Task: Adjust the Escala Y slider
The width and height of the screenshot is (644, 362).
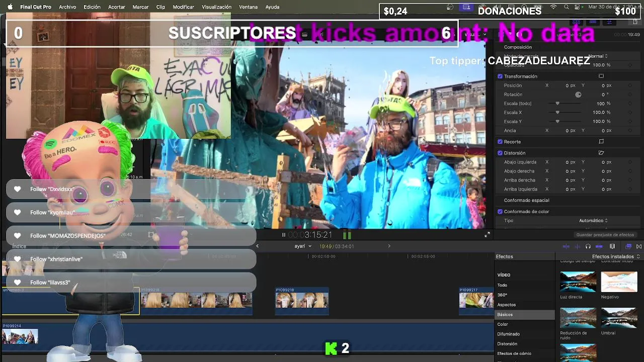Action: point(557,122)
